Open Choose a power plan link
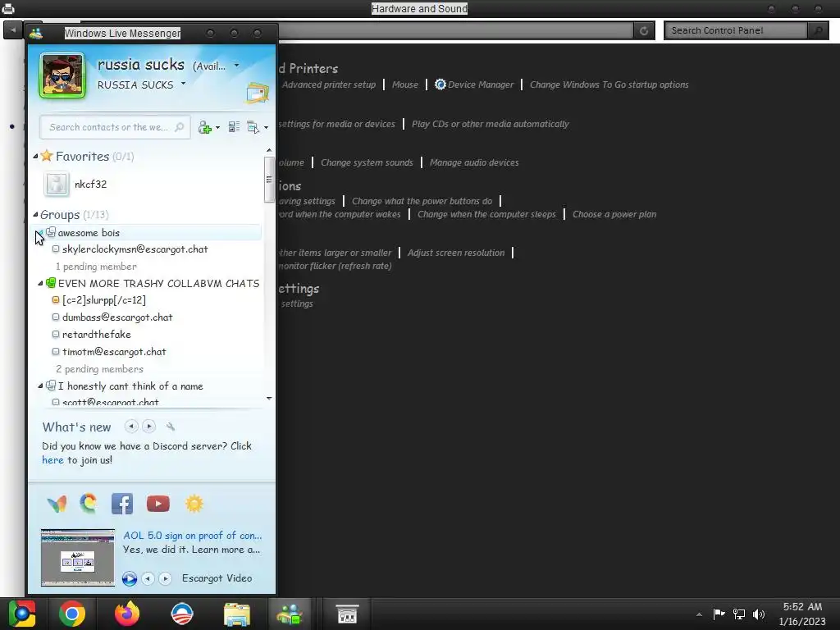The width and height of the screenshot is (840, 630). click(x=614, y=214)
